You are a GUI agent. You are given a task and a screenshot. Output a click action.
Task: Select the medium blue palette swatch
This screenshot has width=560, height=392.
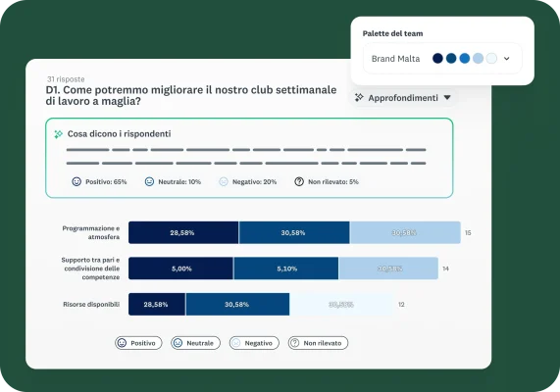465,58
